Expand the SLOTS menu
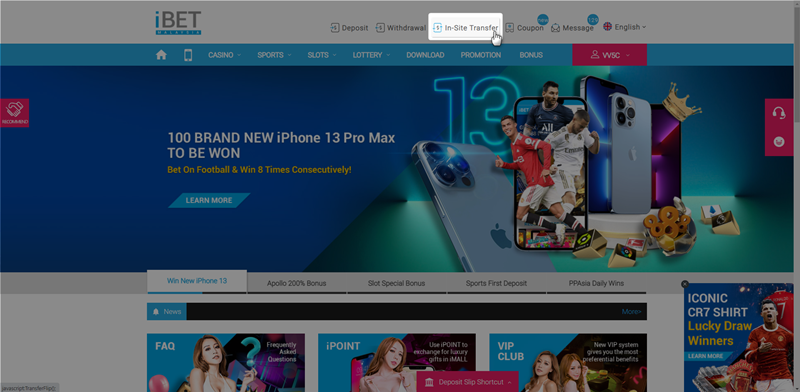 tap(321, 55)
